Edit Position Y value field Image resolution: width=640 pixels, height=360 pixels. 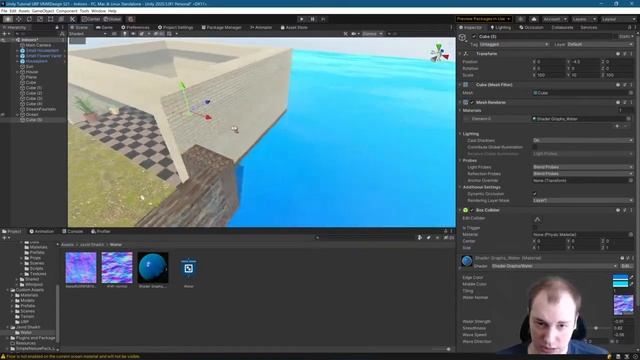(584, 62)
